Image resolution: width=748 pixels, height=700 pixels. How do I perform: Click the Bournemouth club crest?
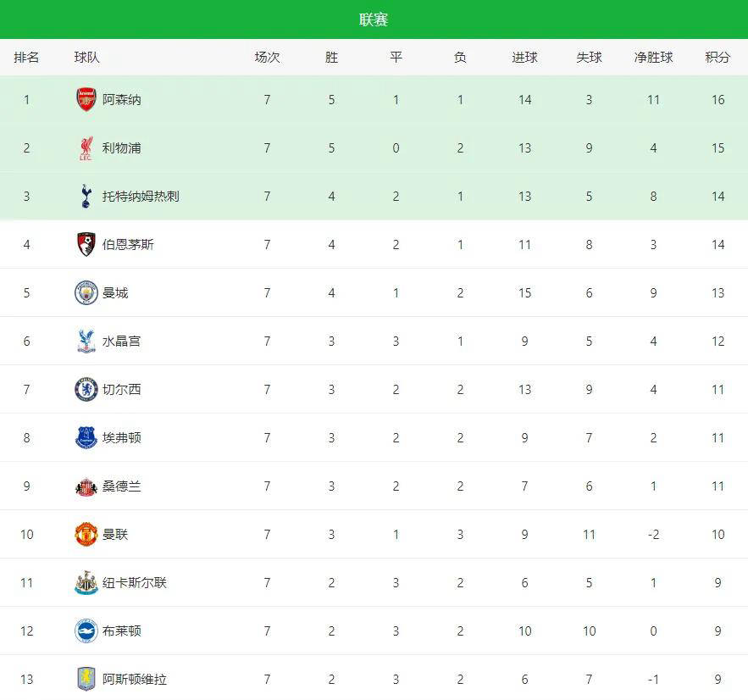86,245
